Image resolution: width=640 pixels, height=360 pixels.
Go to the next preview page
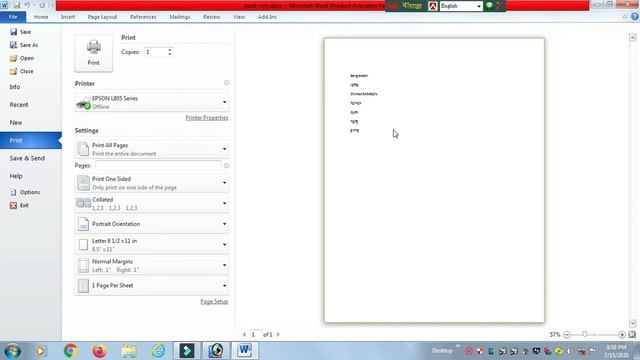(278, 334)
